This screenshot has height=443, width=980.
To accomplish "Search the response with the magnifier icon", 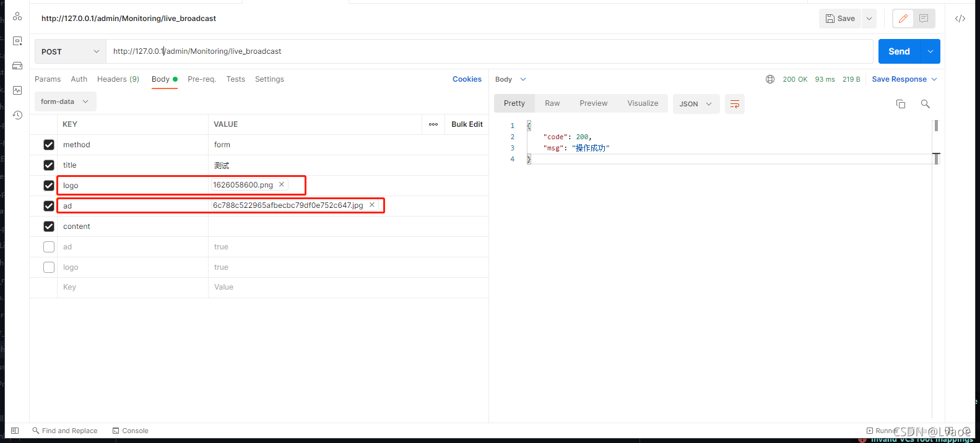I will (x=926, y=104).
